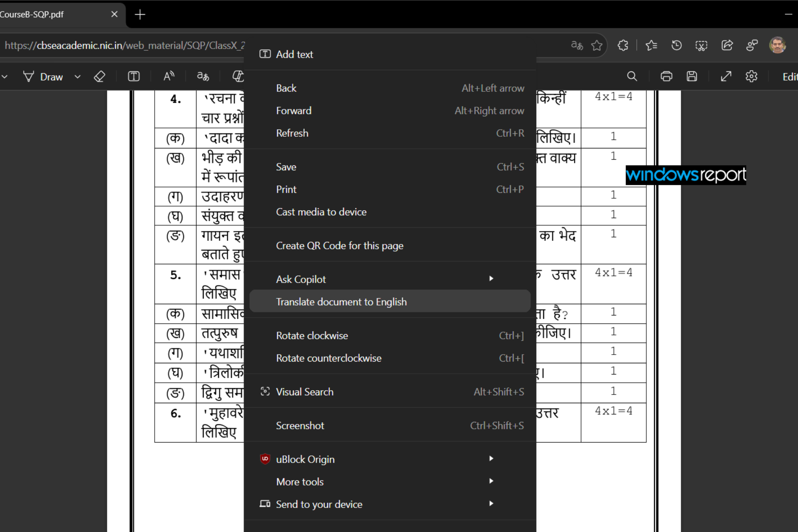
Task: Choose Rotate clockwise
Action: [390, 335]
